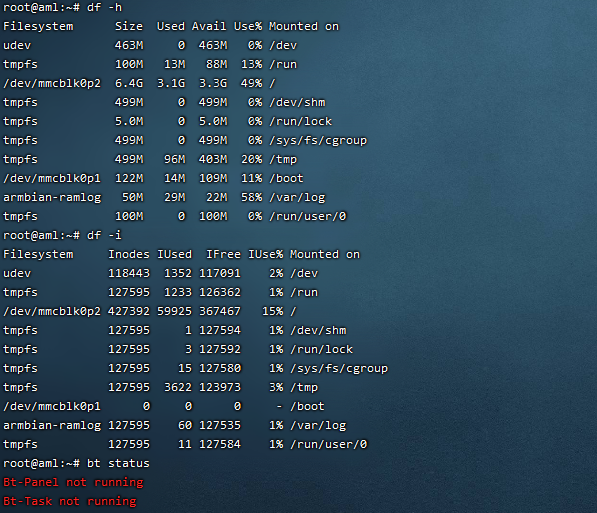Click the '58%' usage value for /var/log
Screen dimensions: 597x513
tap(251, 197)
